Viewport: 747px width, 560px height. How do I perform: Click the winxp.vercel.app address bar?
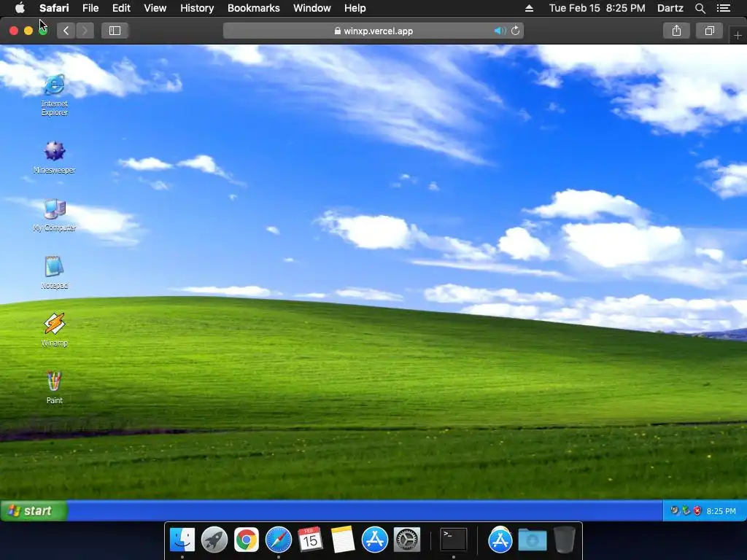coord(373,31)
